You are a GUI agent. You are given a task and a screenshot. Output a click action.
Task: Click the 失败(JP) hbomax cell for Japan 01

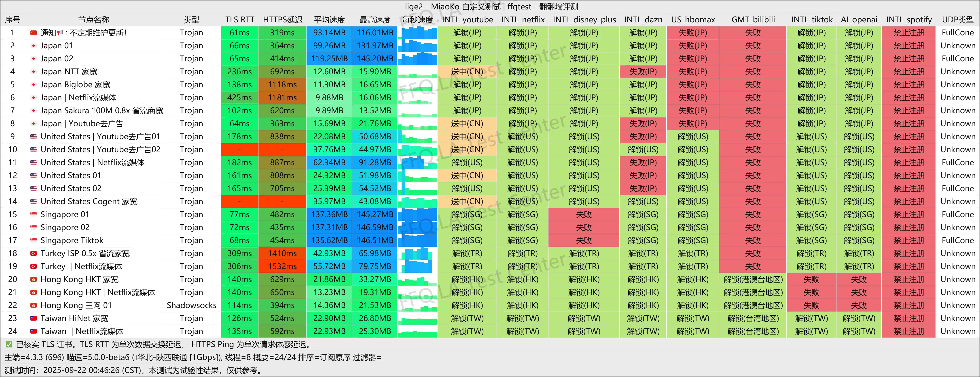(693, 46)
